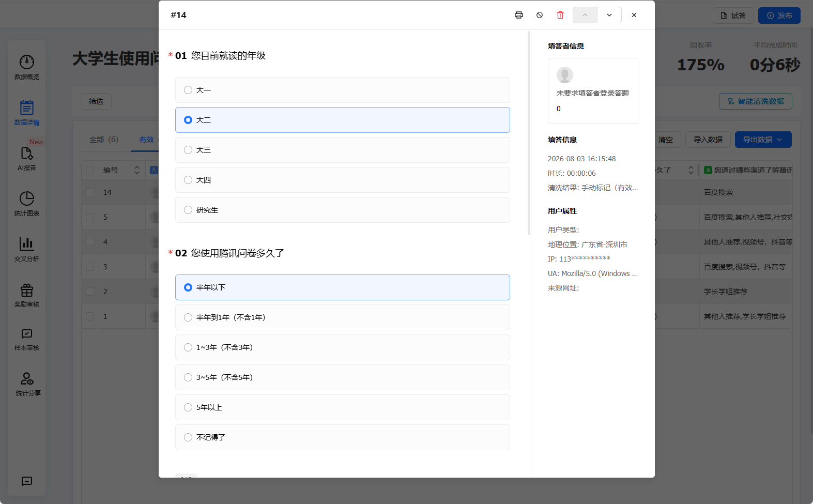Sort the 编号 column
813x504 pixels.
click(137, 170)
